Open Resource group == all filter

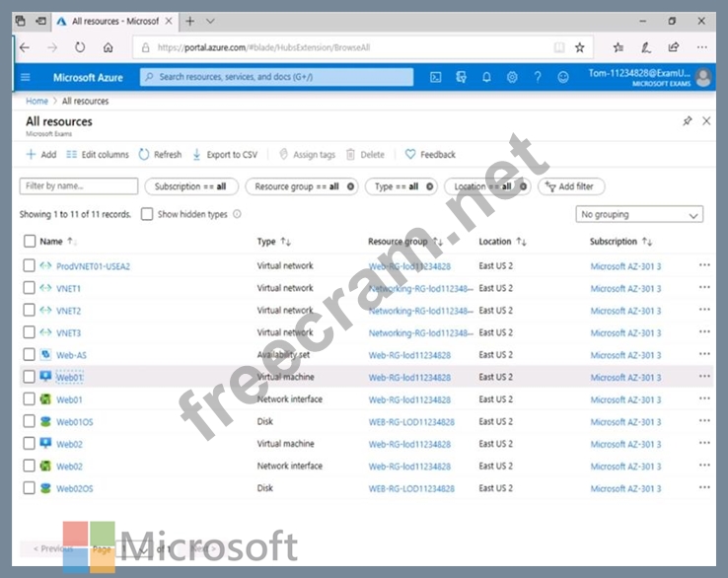[x=301, y=186]
